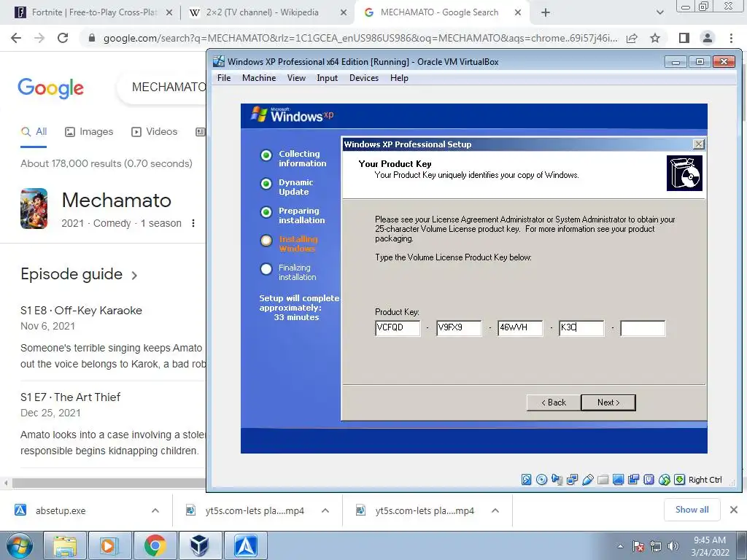This screenshot has height=560, width=747.
Task: Open more options beside Mechamato season info
Action: click(193, 223)
